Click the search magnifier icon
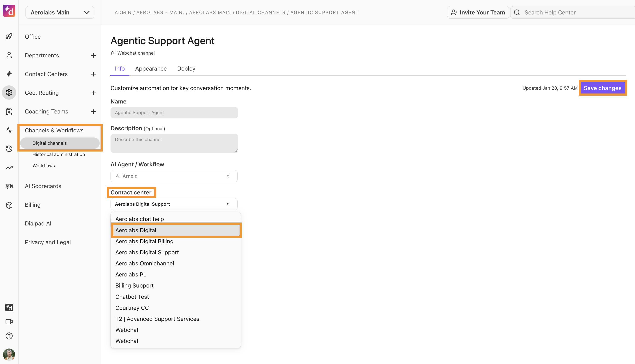The height and width of the screenshot is (364, 635). (x=517, y=13)
